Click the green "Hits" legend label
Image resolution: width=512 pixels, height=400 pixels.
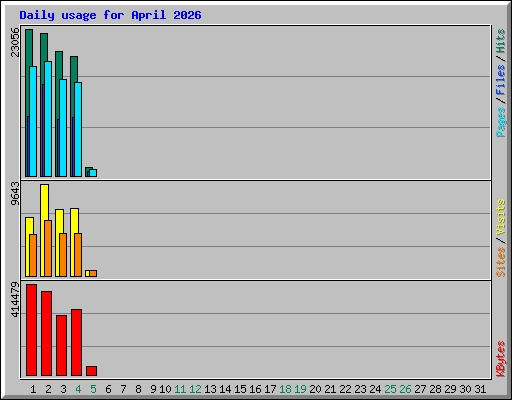tap(501, 41)
